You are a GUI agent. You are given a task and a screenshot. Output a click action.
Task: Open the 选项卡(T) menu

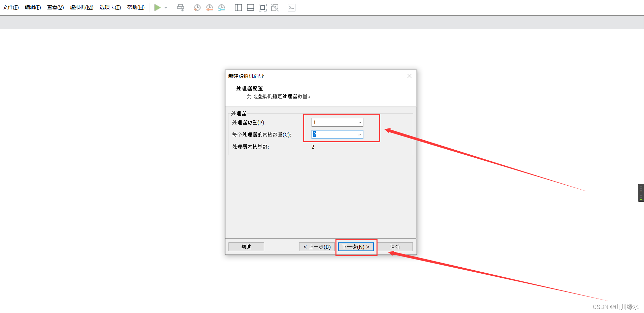click(110, 7)
